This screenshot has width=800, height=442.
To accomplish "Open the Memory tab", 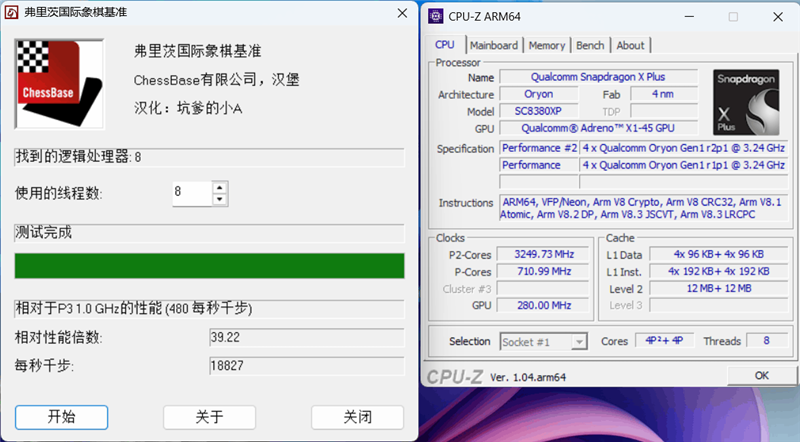I will tap(546, 45).
